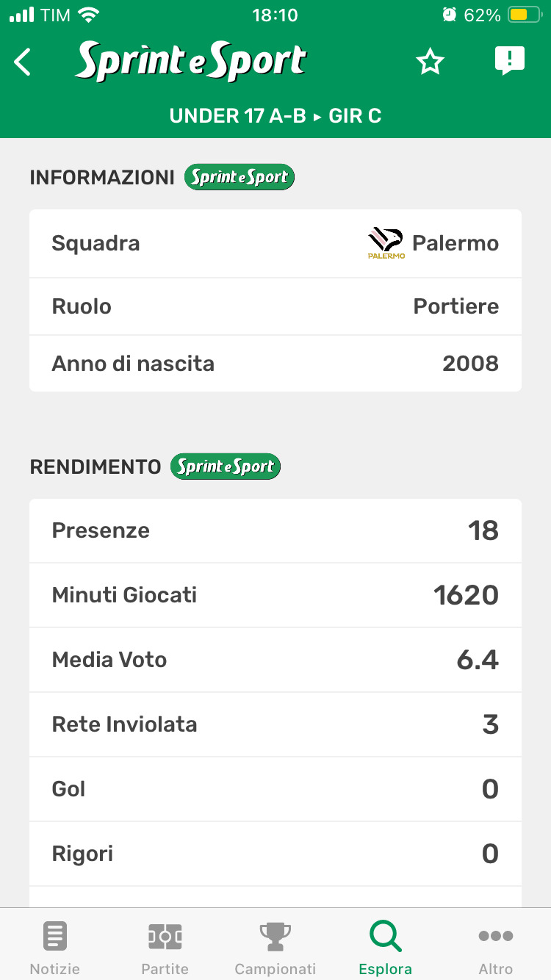This screenshot has width=551, height=980.
Task: Open Campionati trophy tab
Action: (275, 947)
